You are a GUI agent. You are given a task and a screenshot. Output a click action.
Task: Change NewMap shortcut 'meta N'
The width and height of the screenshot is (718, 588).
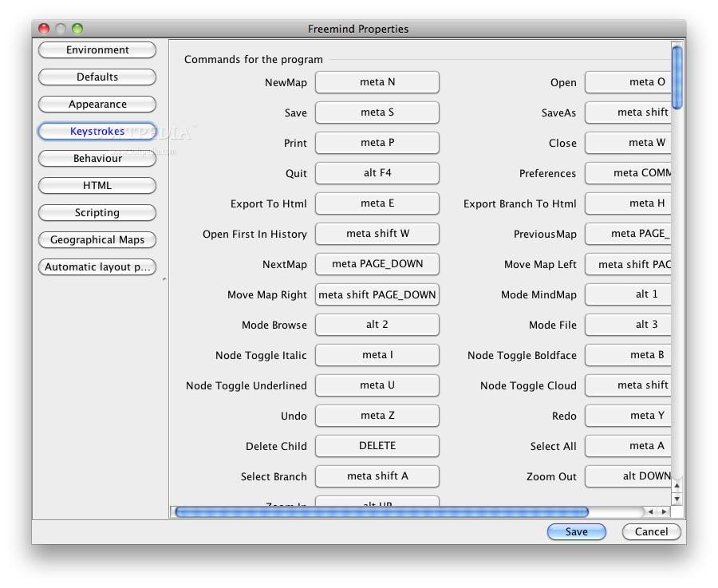(377, 82)
